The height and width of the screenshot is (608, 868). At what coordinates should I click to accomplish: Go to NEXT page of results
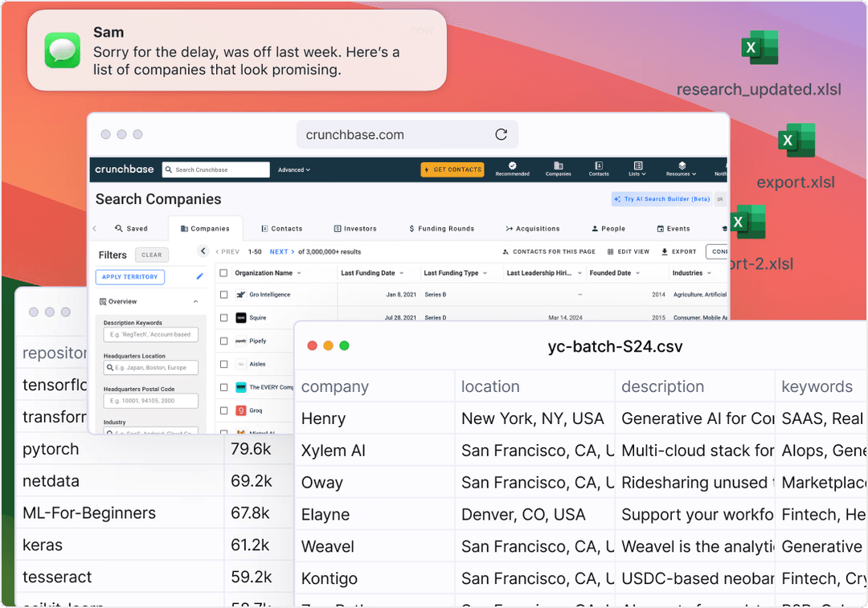(x=282, y=251)
